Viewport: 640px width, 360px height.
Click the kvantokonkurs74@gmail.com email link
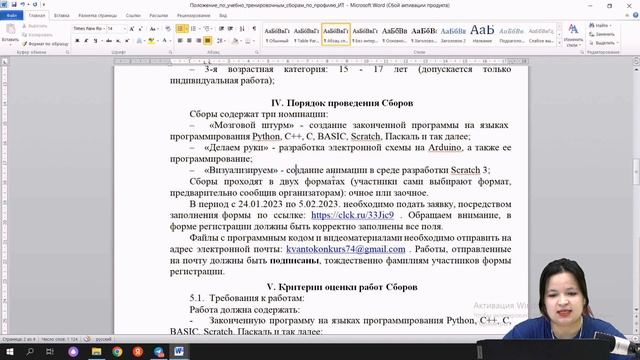click(346, 249)
